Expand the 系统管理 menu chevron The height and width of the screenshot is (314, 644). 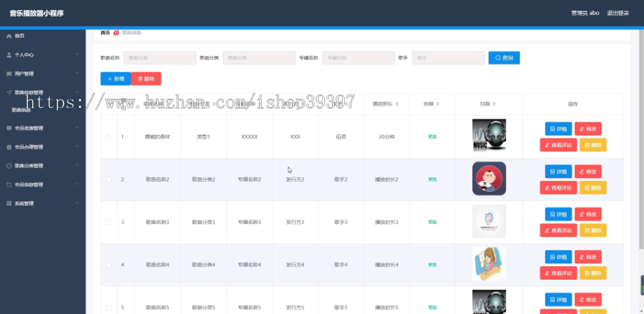point(77,203)
